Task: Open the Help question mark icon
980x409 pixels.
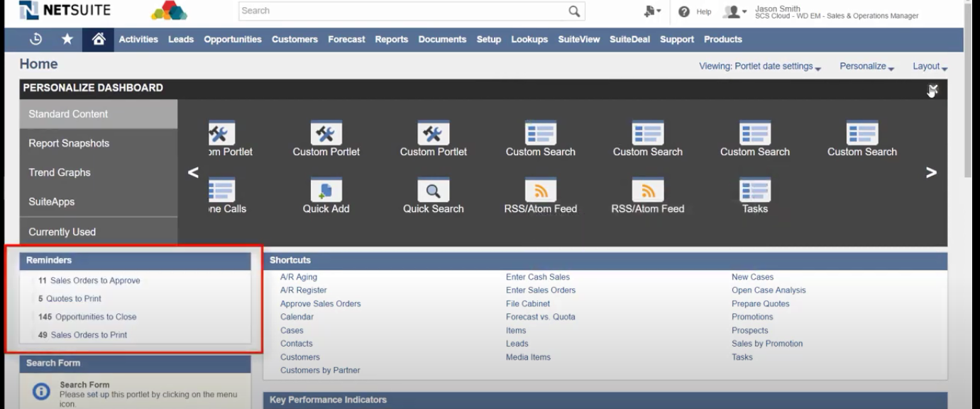Action: click(685, 12)
